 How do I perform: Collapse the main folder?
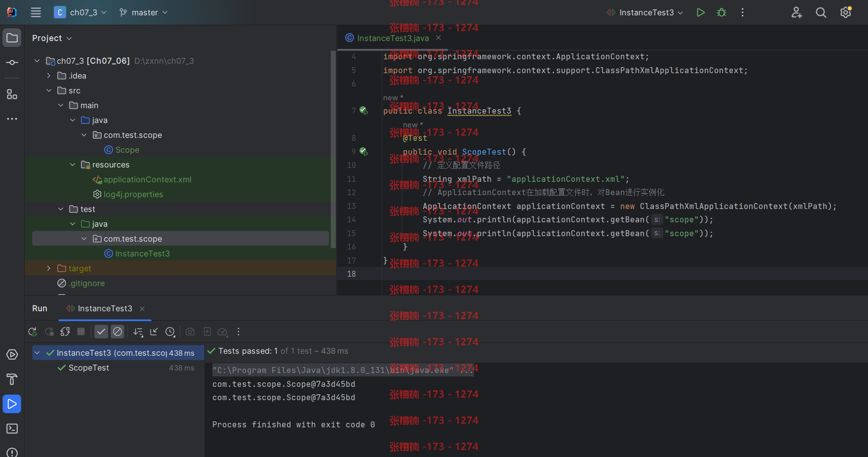pos(61,105)
